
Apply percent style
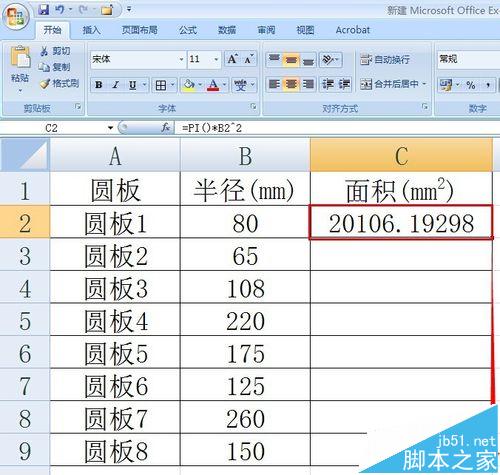point(471,85)
